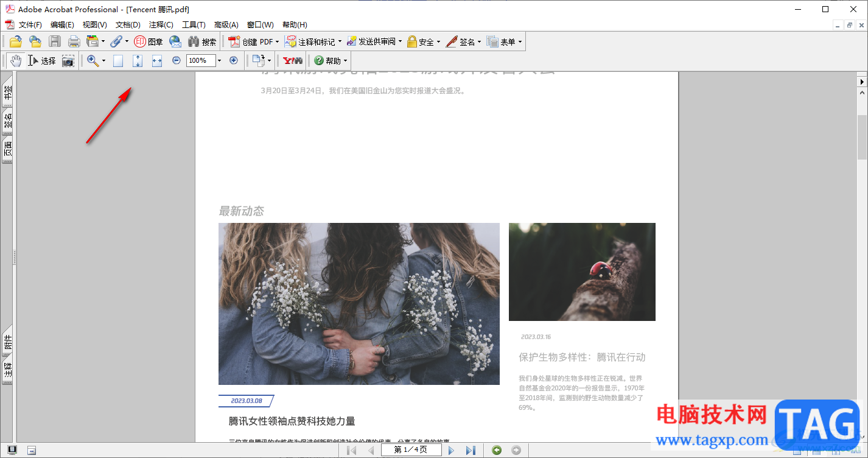Open the web page folder icon
Screen dimensions: 868x458
(x=35, y=41)
